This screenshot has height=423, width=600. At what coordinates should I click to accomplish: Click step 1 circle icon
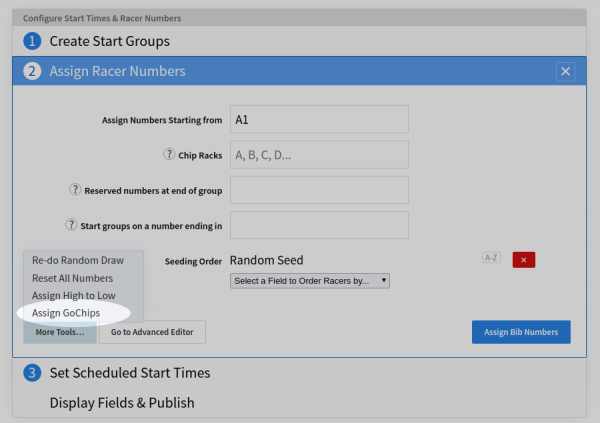(x=32, y=41)
